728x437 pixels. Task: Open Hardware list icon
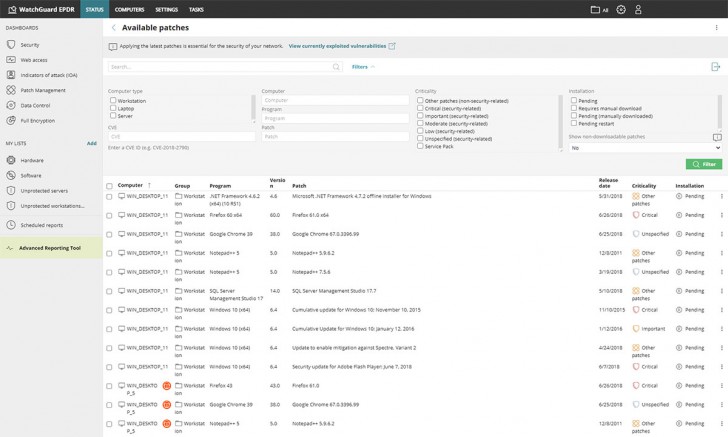[x=11, y=160]
